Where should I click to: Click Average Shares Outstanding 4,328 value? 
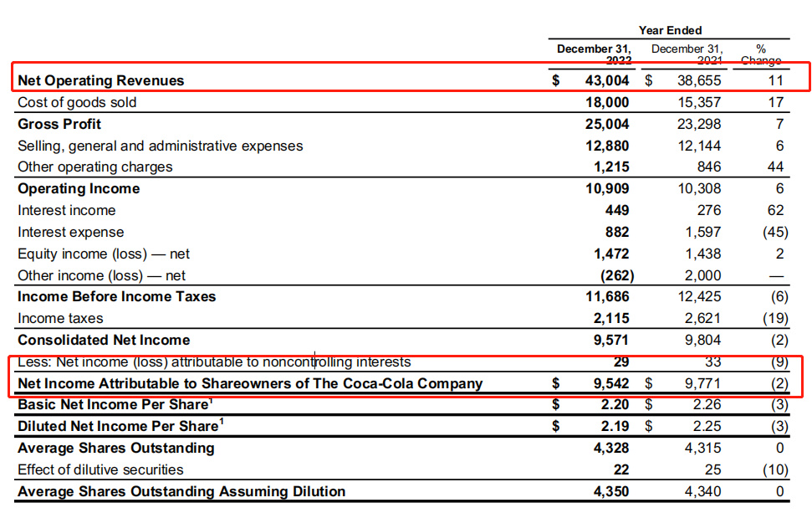pyautogui.click(x=611, y=449)
